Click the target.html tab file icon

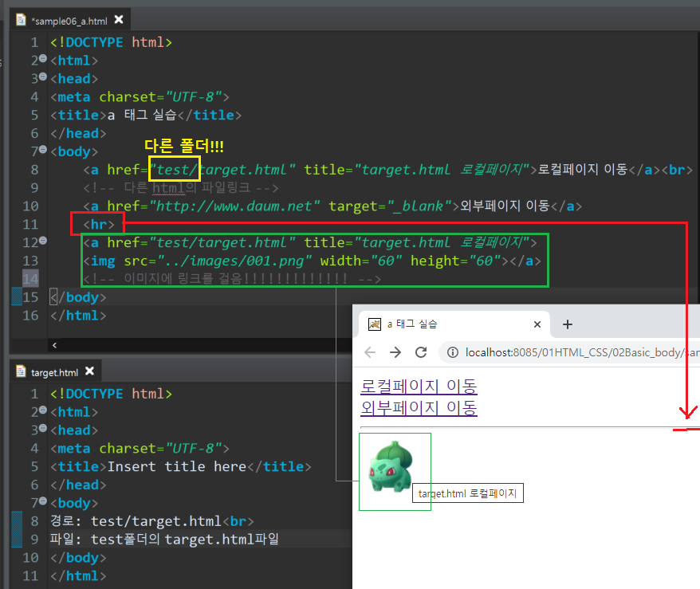[21, 371]
